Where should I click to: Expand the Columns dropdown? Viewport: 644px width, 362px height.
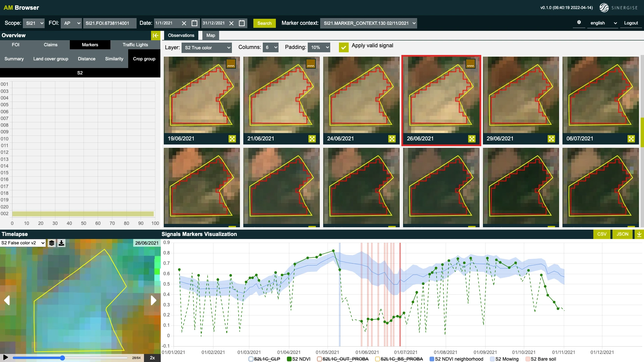(270, 48)
